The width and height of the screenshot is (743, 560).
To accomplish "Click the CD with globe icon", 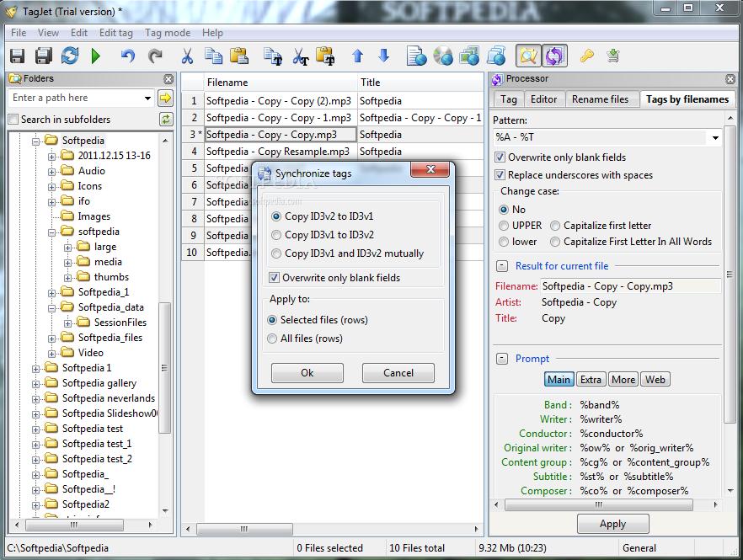I will pyautogui.click(x=443, y=56).
